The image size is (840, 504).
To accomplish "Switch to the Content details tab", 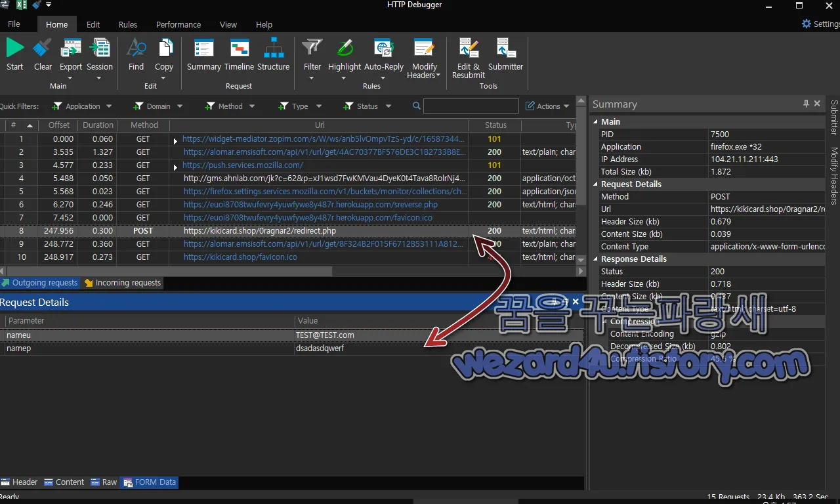I will click(64, 482).
